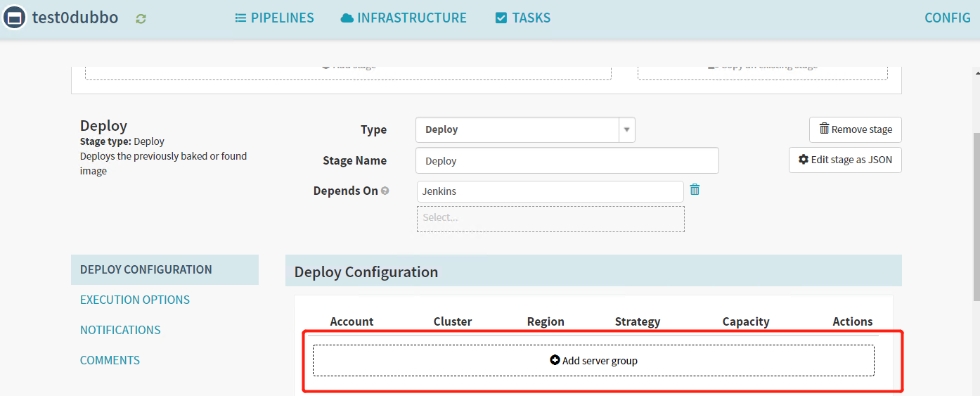Click the green refresh icon beside test0dubbo
Screen dimensions: 980x396
click(x=141, y=19)
